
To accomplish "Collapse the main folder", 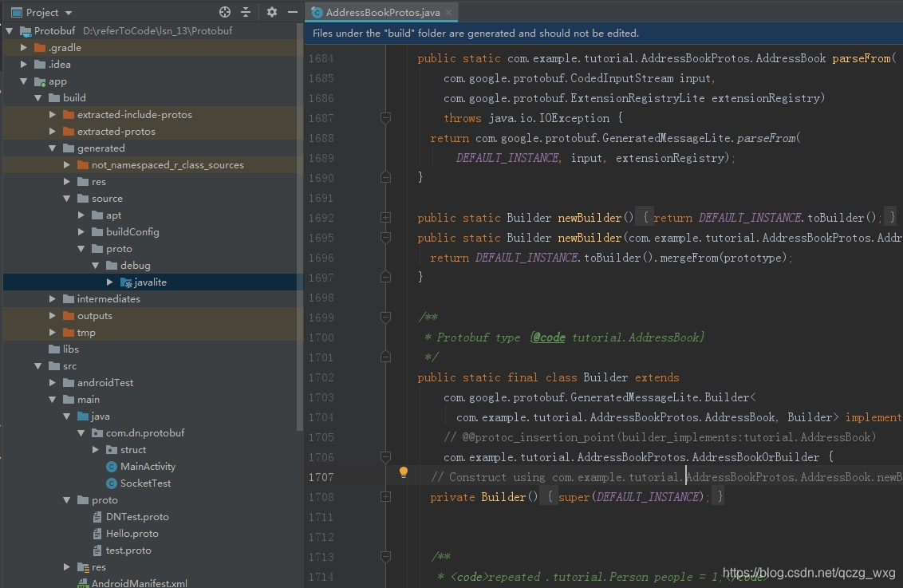I will [x=53, y=399].
